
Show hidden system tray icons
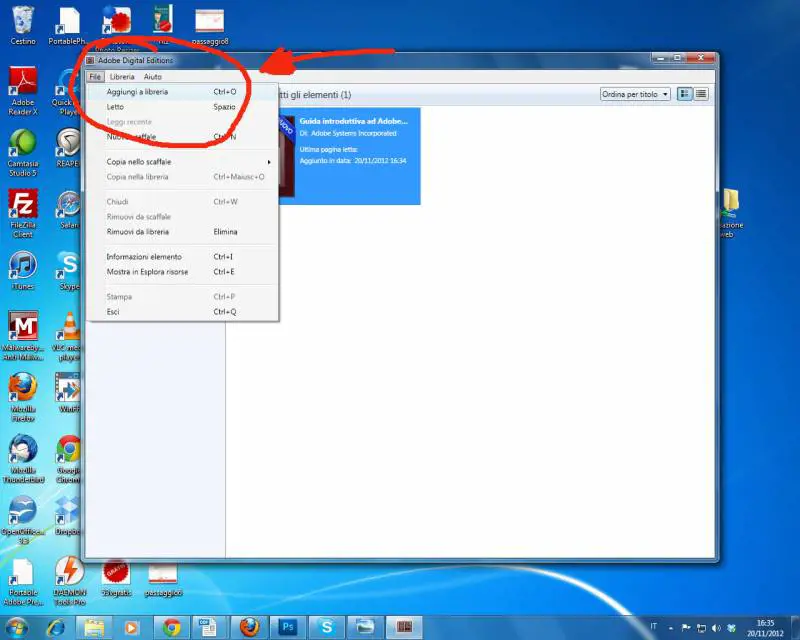[x=671, y=628]
